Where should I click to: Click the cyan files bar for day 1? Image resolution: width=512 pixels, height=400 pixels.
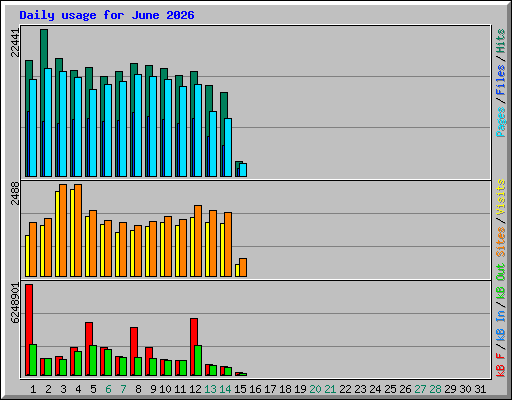click(x=33, y=128)
